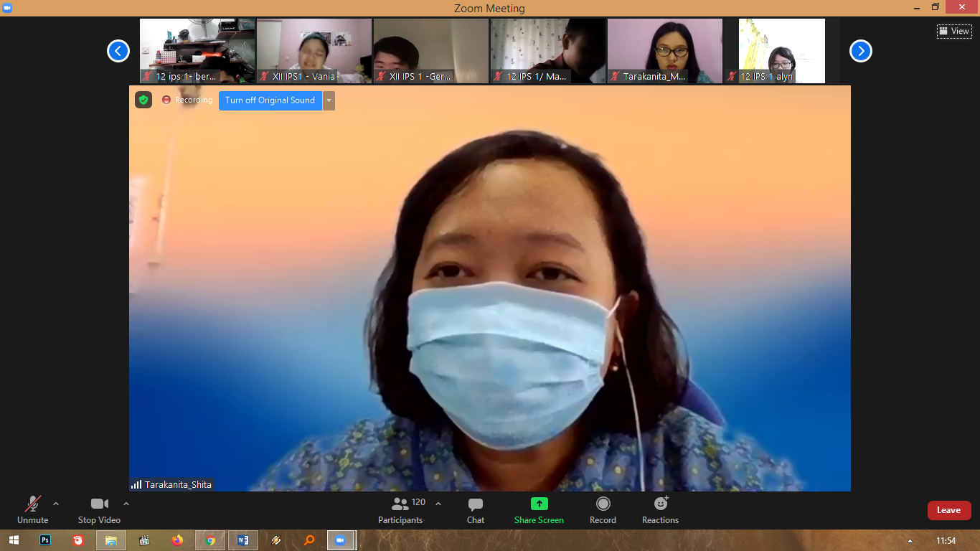Select XII IPS 1 -Ger... video thumbnail
This screenshot has height=551, width=980.
(431, 51)
